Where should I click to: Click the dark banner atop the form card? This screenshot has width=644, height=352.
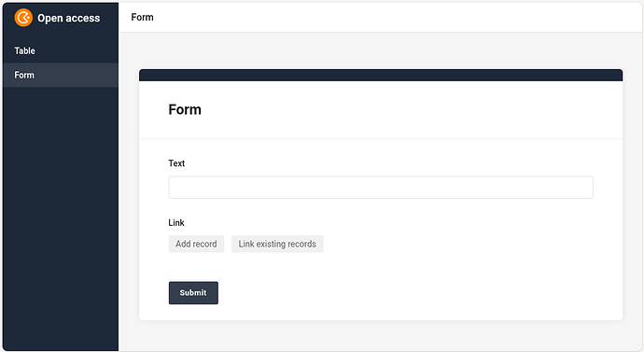pos(381,76)
